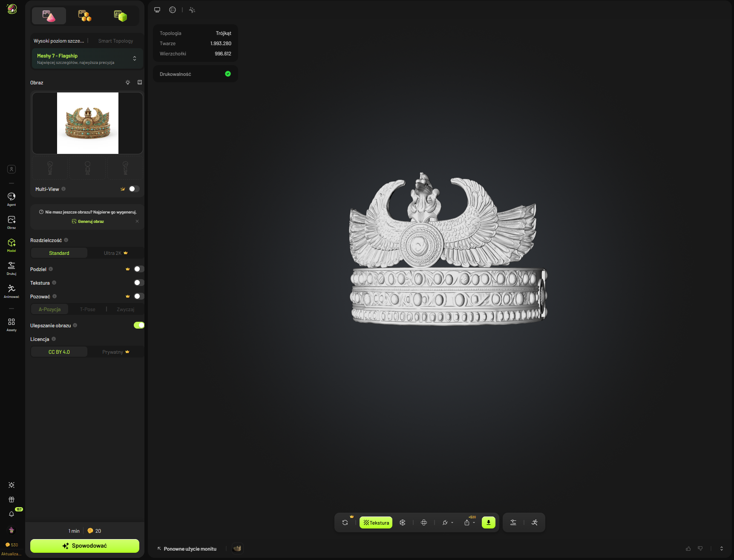Select the Smart Topology tab

[115, 41]
